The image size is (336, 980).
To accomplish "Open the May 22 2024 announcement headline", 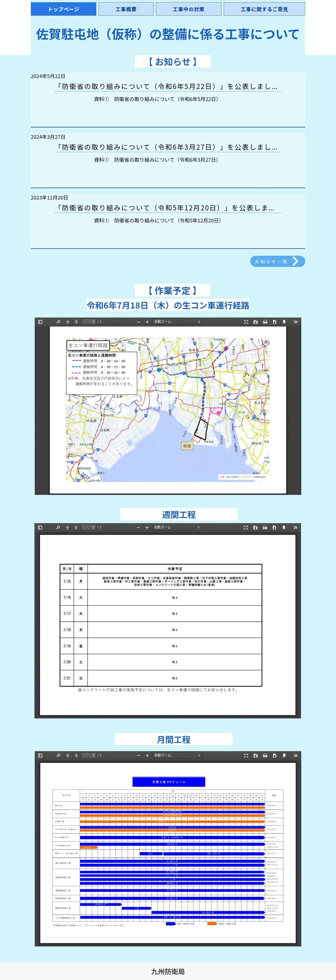I will [x=168, y=87].
